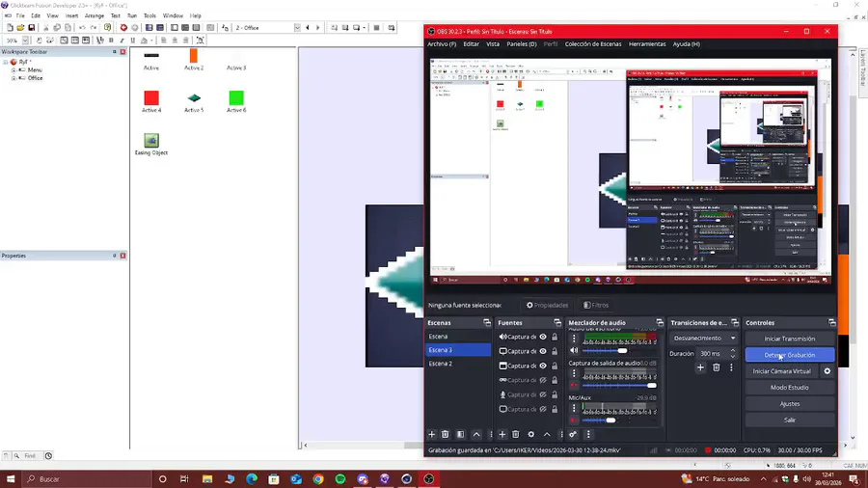Expand the Office frame tree node

[x=14, y=78]
